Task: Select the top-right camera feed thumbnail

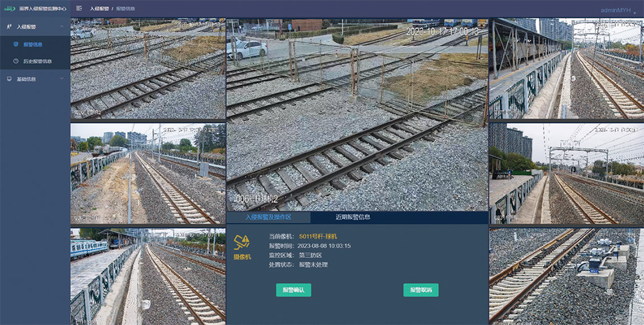Action: (566, 68)
